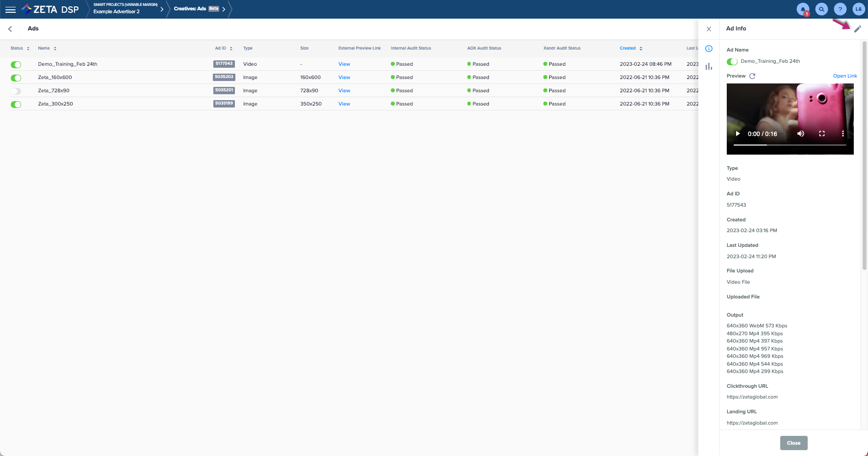Open video player more options menu
Image resolution: width=868 pixels, height=456 pixels.
tap(843, 134)
